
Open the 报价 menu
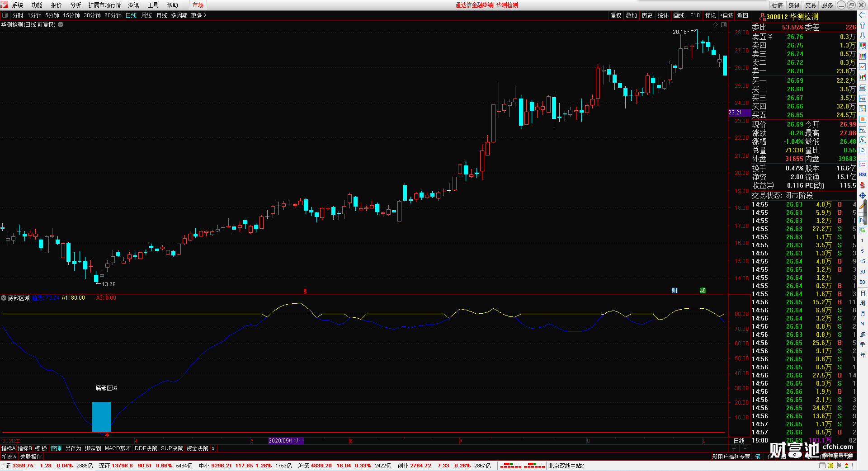(57, 5)
